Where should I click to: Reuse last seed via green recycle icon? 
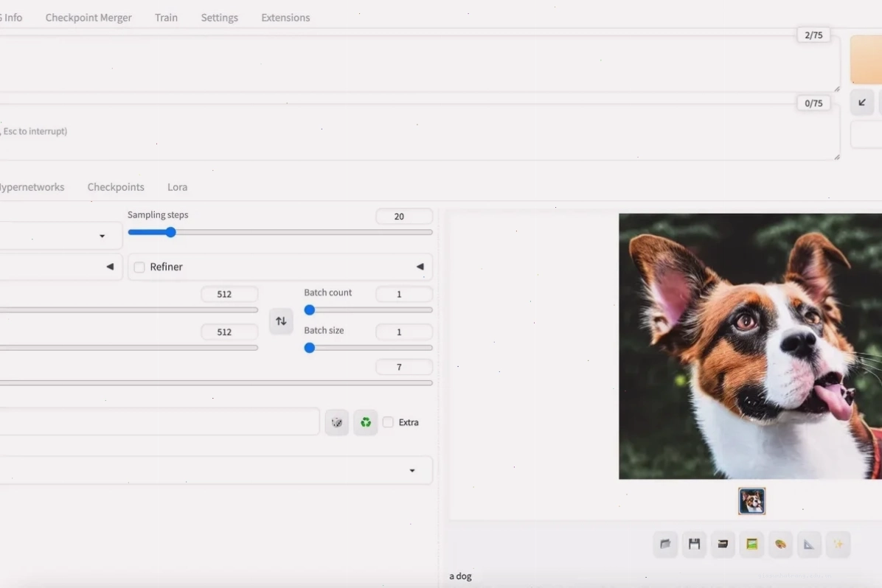pyautogui.click(x=366, y=422)
